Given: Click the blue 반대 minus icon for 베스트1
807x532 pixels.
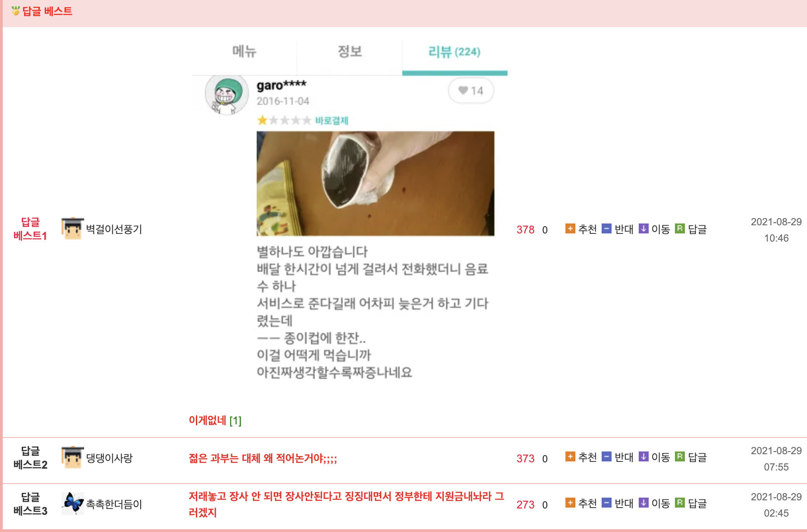Looking at the screenshot, I should pos(607,229).
